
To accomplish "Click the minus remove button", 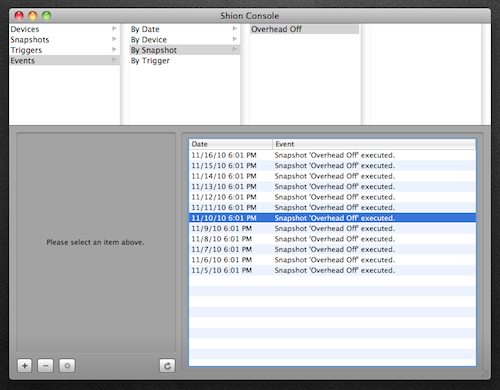I will pos(46,366).
